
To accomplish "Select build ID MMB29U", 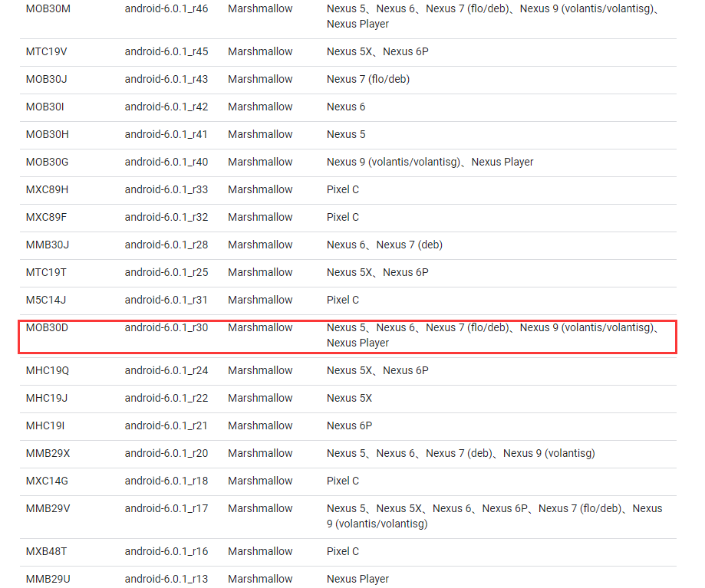I will click(x=48, y=580).
